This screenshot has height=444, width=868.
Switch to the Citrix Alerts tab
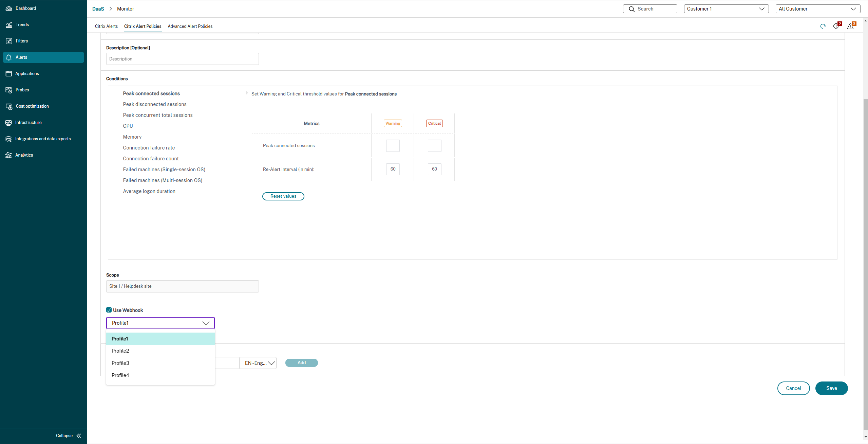click(106, 26)
